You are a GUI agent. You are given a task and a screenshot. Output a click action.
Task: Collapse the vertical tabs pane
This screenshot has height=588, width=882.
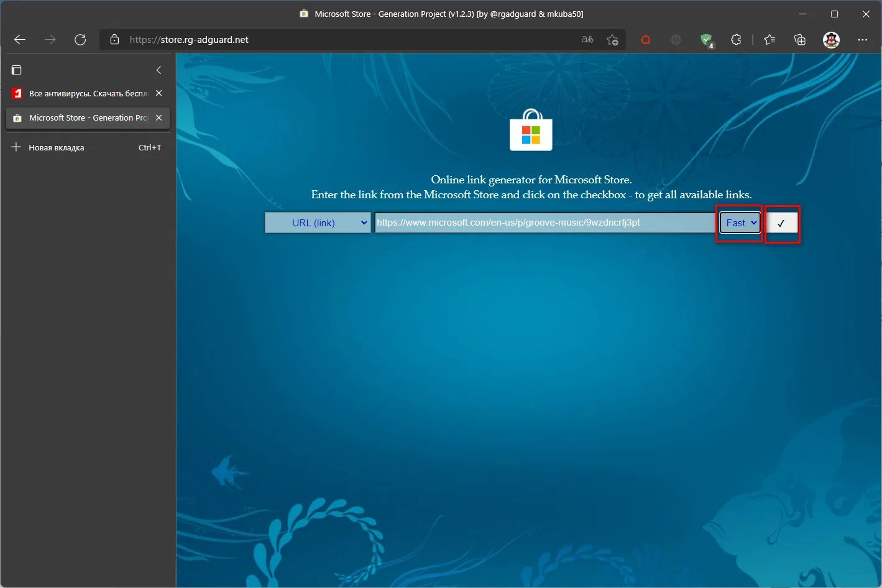click(x=158, y=70)
